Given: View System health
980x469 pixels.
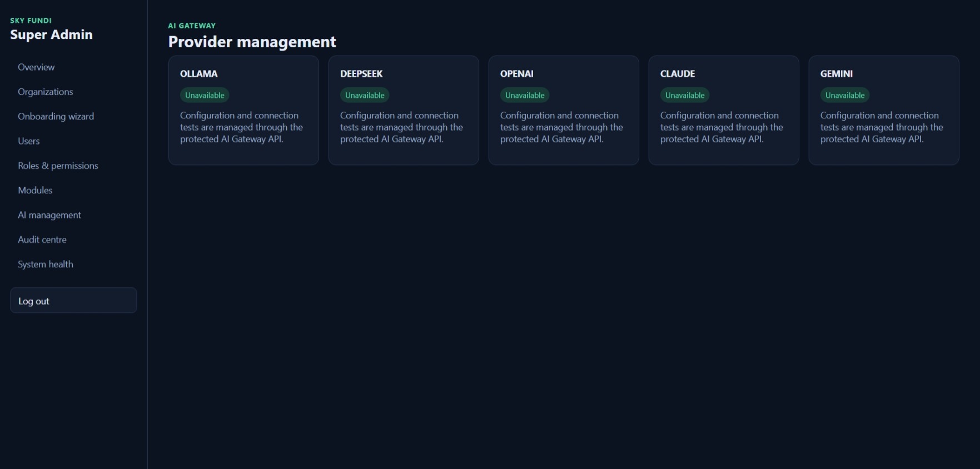Looking at the screenshot, I should click(x=46, y=264).
